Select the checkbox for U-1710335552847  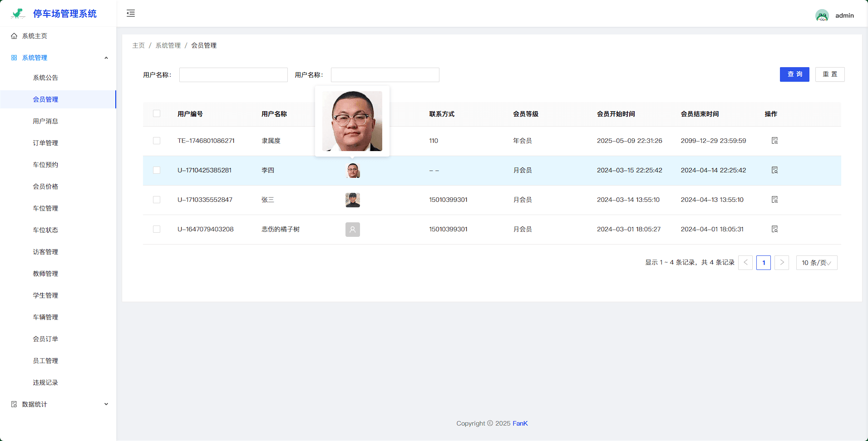tap(157, 200)
